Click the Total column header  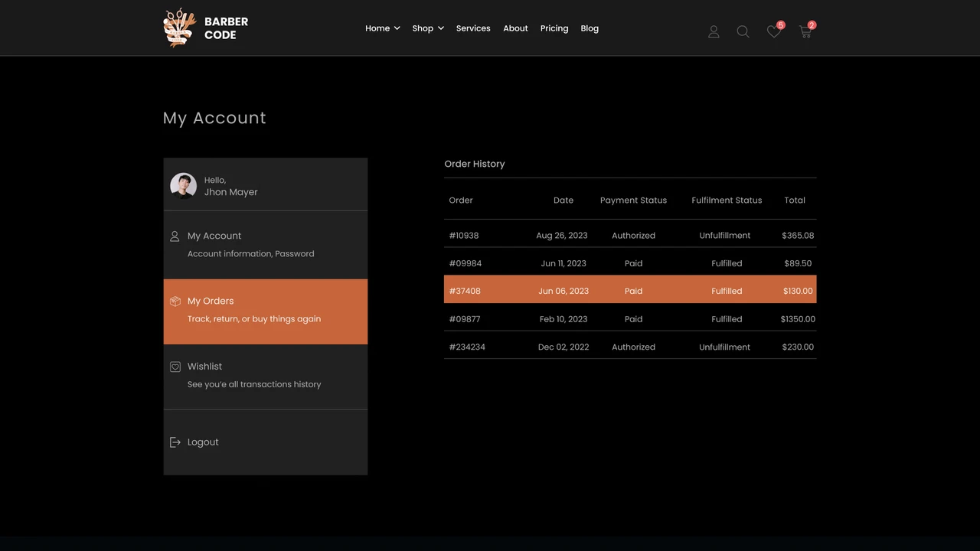(x=795, y=201)
